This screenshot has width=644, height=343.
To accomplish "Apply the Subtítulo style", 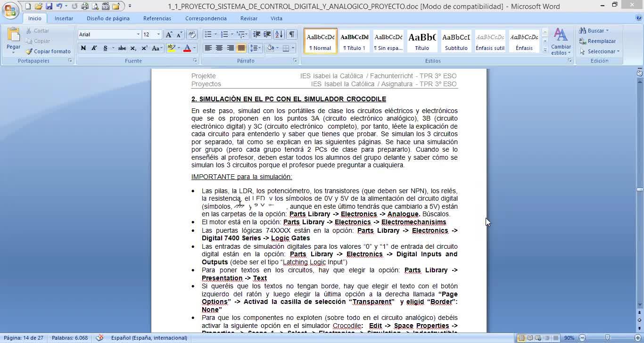I will [x=456, y=41].
